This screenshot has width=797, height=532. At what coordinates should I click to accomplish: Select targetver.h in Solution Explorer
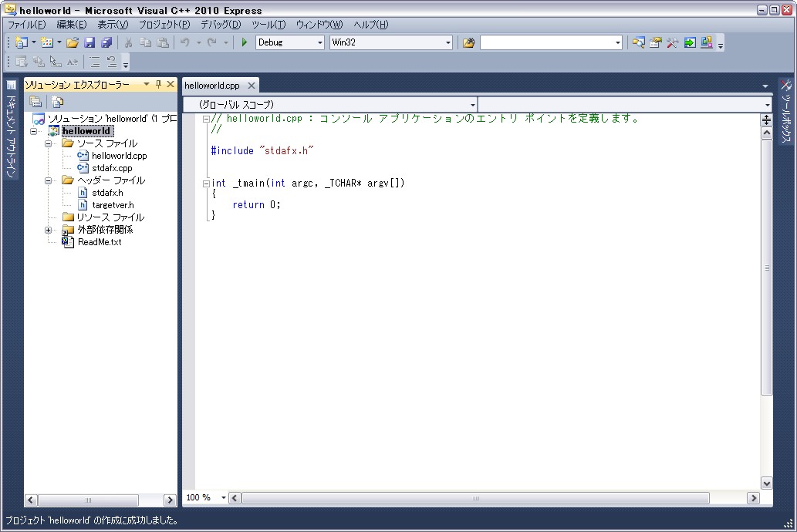click(113, 205)
